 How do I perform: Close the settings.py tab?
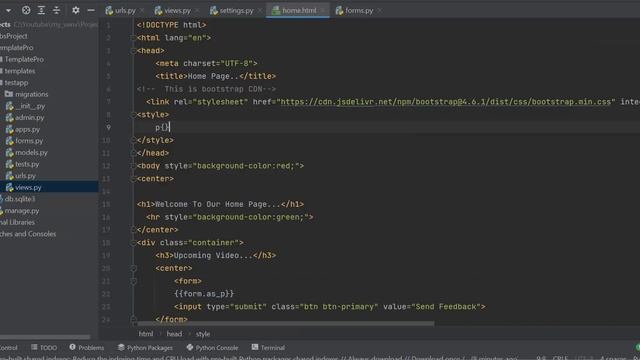[260, 11]
